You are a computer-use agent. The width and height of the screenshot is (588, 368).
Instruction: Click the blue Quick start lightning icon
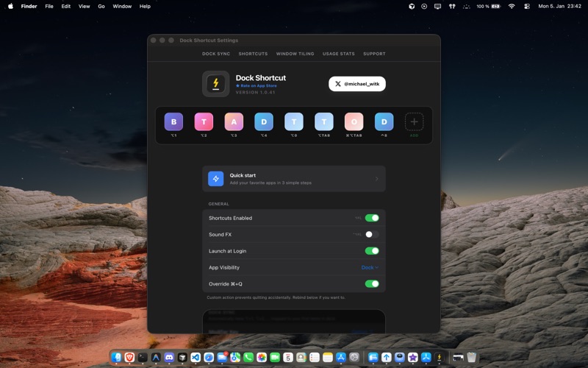point(215,179)
